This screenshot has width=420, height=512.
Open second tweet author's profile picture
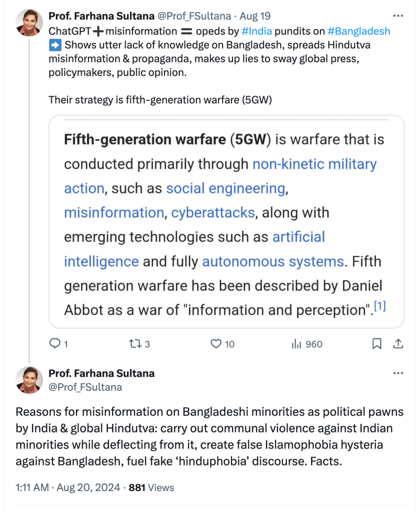(29, 380)
